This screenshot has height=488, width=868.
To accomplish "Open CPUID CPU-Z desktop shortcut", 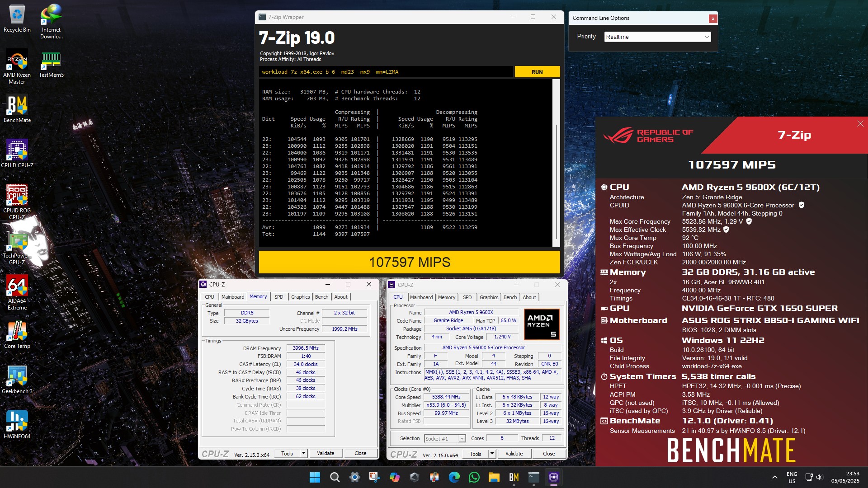I will (17, 154).
